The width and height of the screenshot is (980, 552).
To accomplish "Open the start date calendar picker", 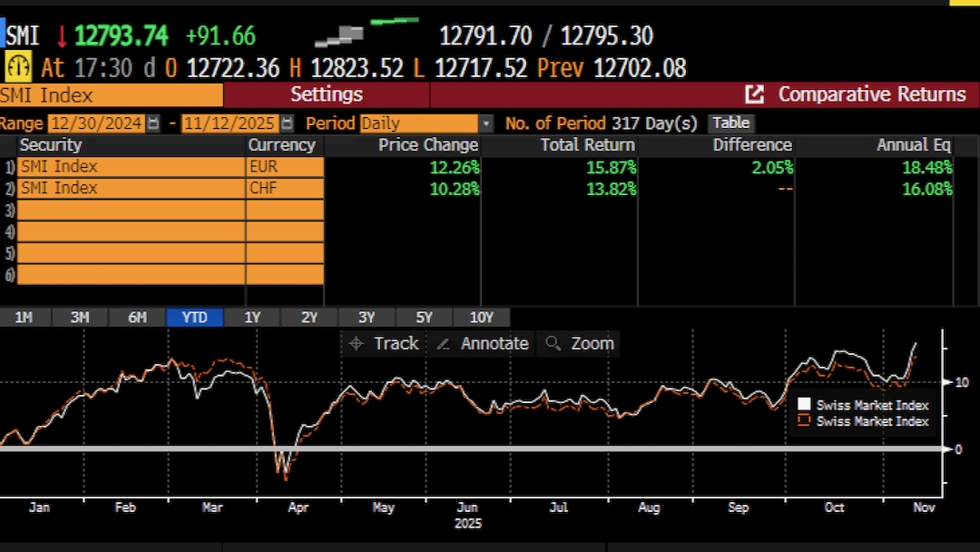I will tap(153, 123).
